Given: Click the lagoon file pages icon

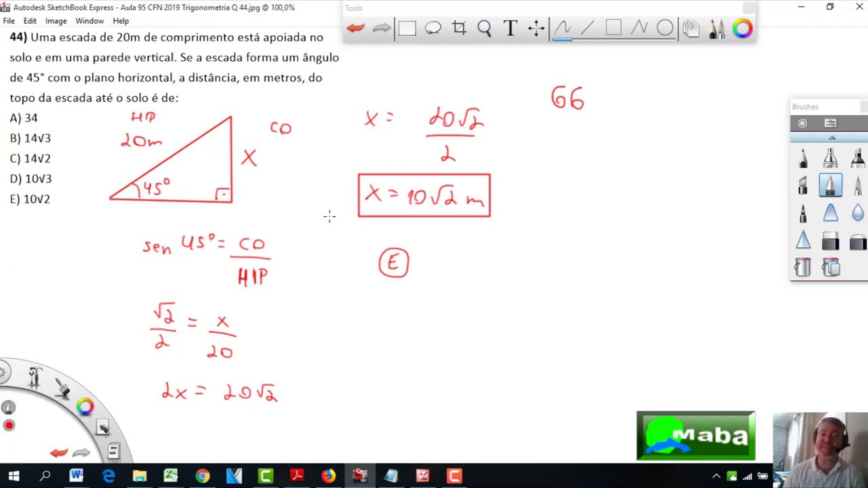Looking at the screenshot, I should (113, 450).
